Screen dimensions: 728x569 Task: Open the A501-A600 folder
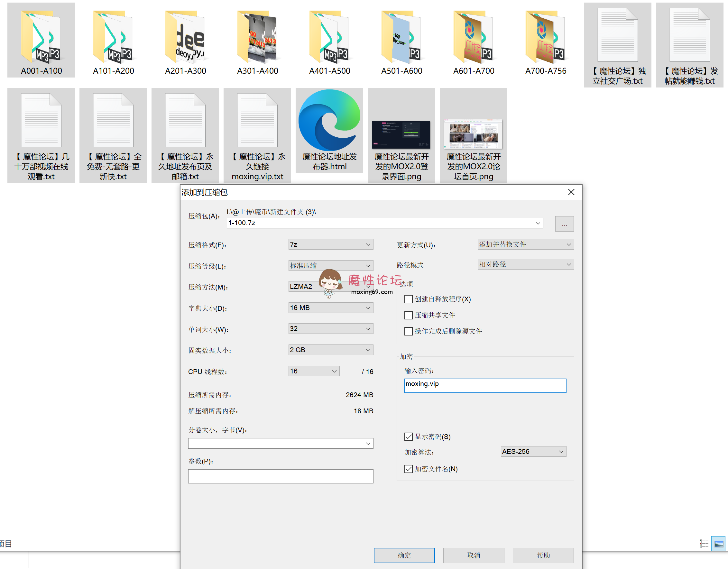click(x=401, y=38)
